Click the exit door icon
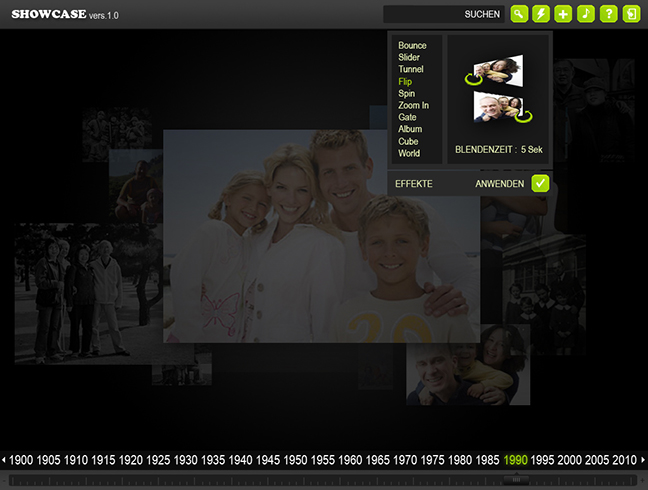648x490 pixels. click(x=631, y=14)
